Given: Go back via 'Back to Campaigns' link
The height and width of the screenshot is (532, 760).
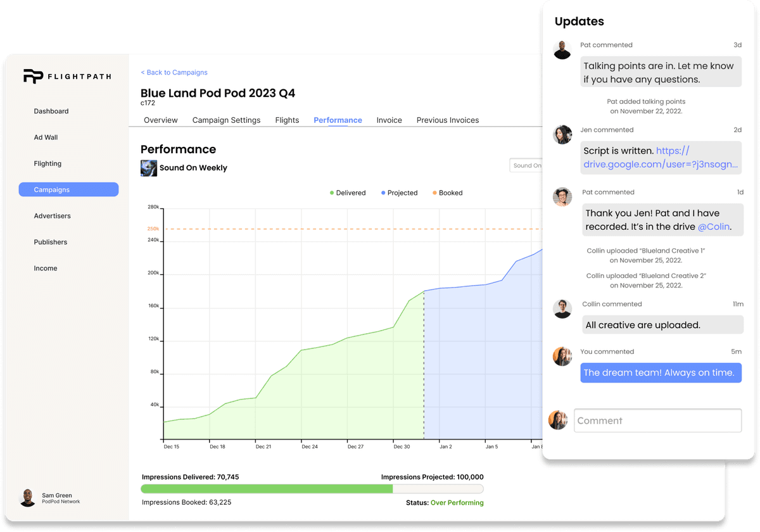Looking at the screenshot, I should pos(174,72).
